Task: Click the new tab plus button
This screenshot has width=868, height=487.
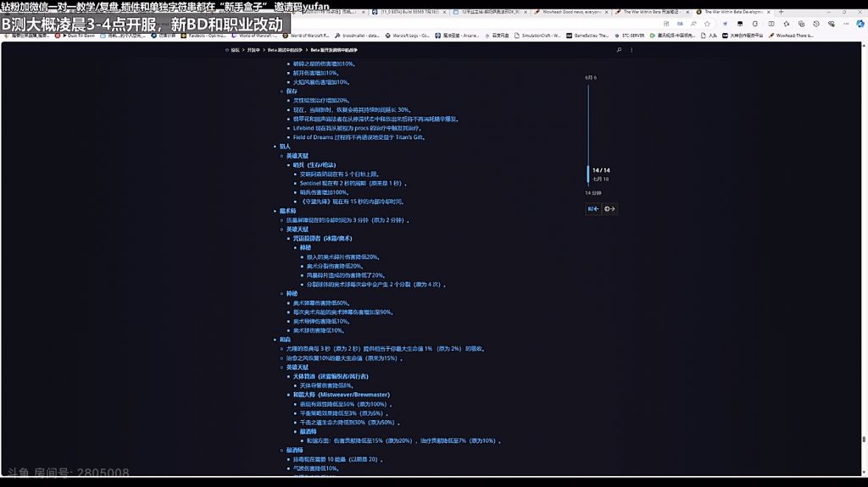Action: point(780,12)
